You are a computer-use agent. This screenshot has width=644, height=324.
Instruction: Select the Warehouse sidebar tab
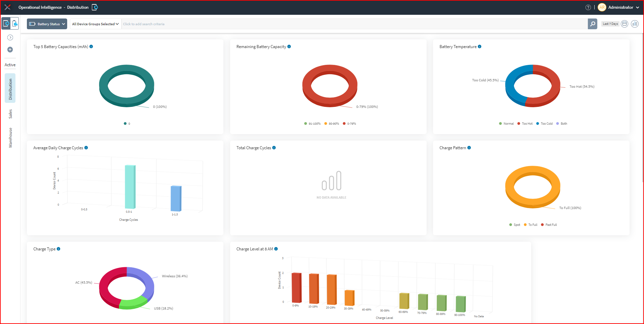(x=10, y=137)
